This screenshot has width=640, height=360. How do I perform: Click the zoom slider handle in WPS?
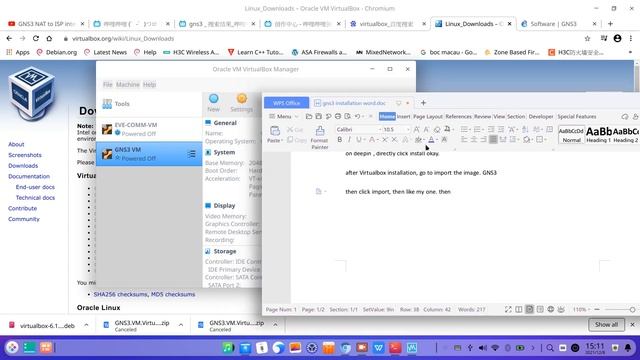click(x=632, y=310)
